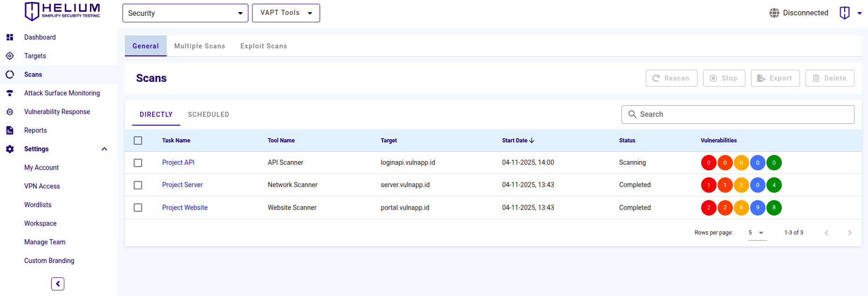
Task: Open the Security dropdown
Action: point(185,13)
